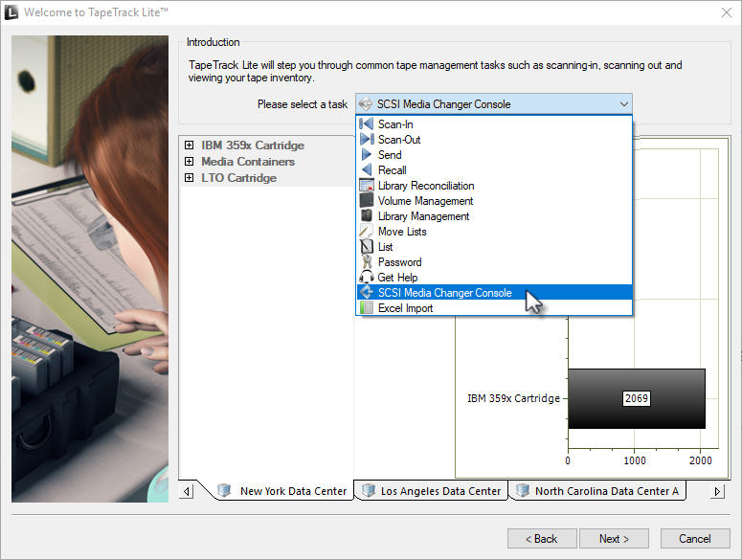Screen dimensions: 742x560
Task: Select highlighted SCSI Media Changer Console entry
Action: coord(494,292)
